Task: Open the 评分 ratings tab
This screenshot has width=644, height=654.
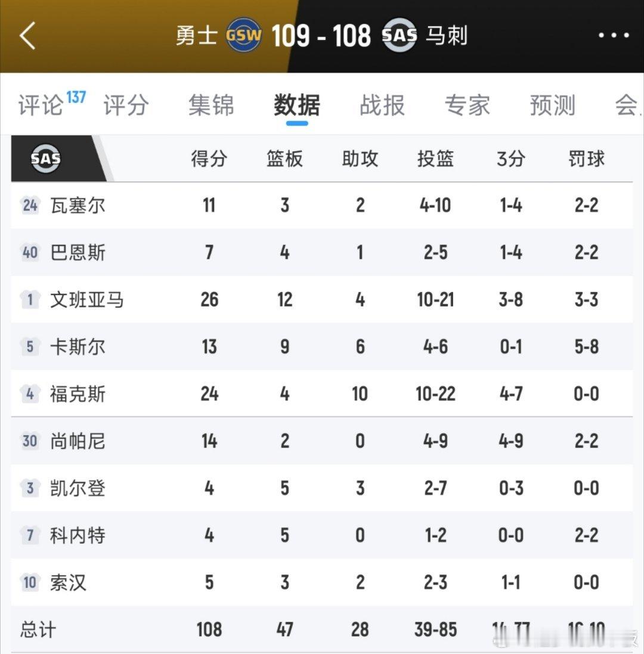Action: 125,106
